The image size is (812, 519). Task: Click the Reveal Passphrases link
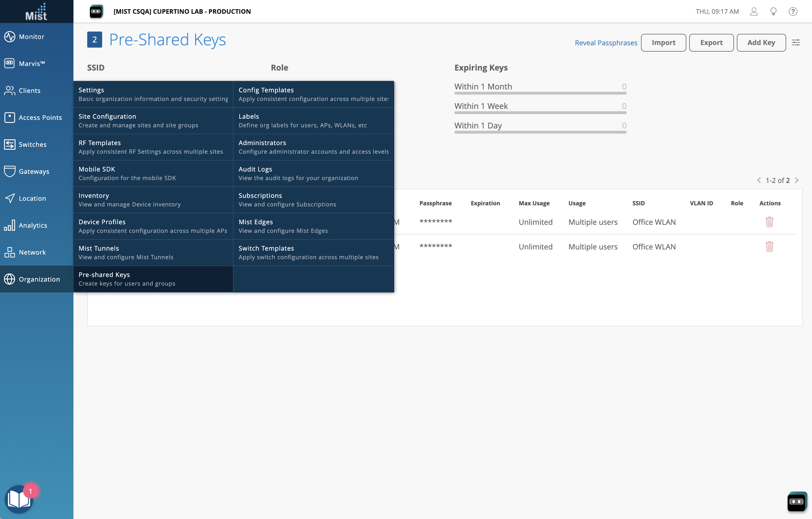(x=606, y=43)
